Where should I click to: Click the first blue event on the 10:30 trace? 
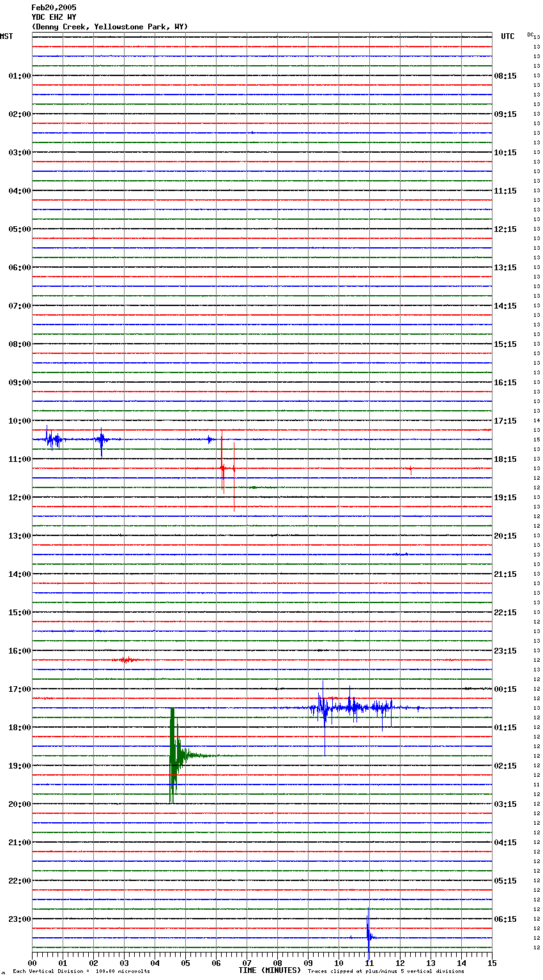tap(54, 440)
